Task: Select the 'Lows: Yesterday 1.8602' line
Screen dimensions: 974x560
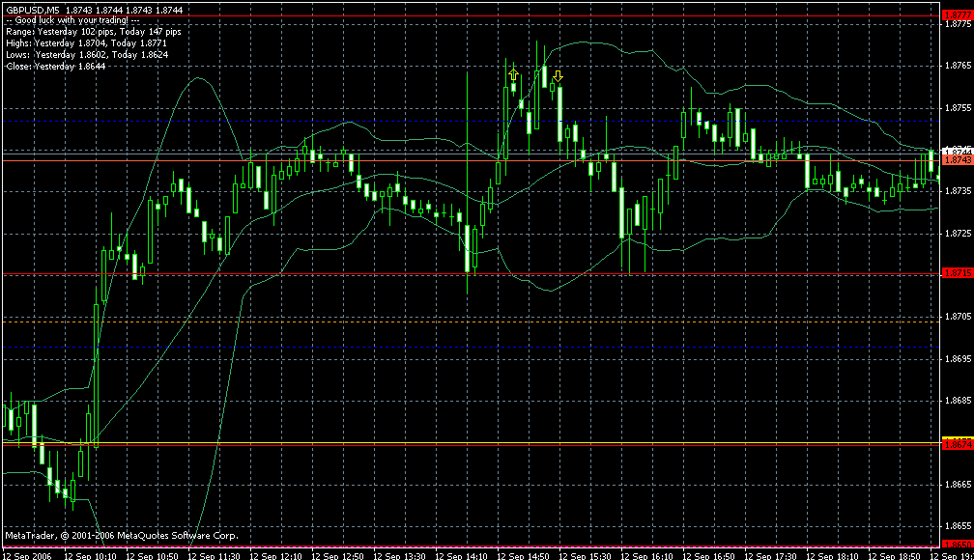Action: [x=87, y=55]
